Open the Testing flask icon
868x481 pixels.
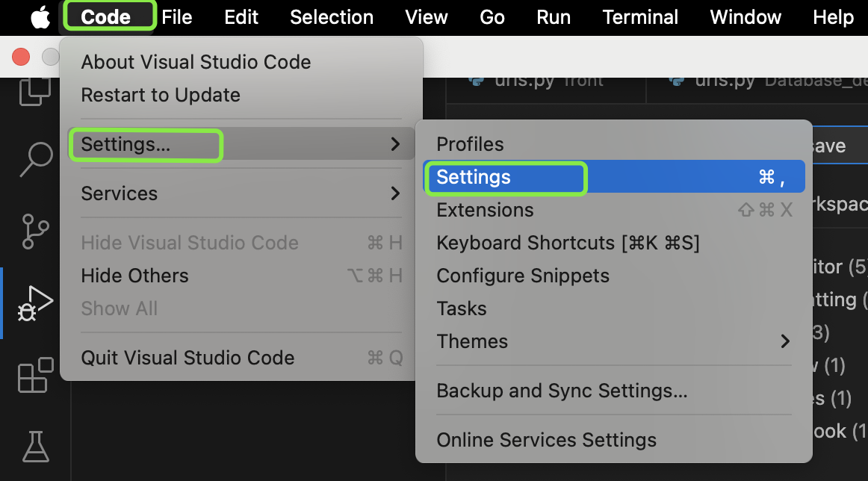(36, 447)
